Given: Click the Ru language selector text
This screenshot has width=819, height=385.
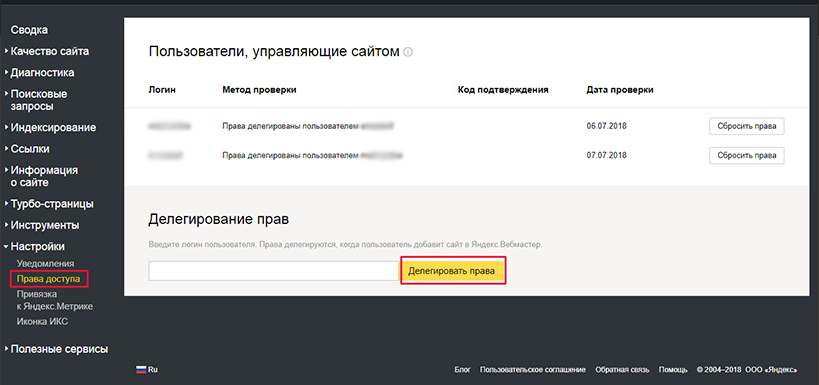Looking at the screenshot, I should [153, 369].
